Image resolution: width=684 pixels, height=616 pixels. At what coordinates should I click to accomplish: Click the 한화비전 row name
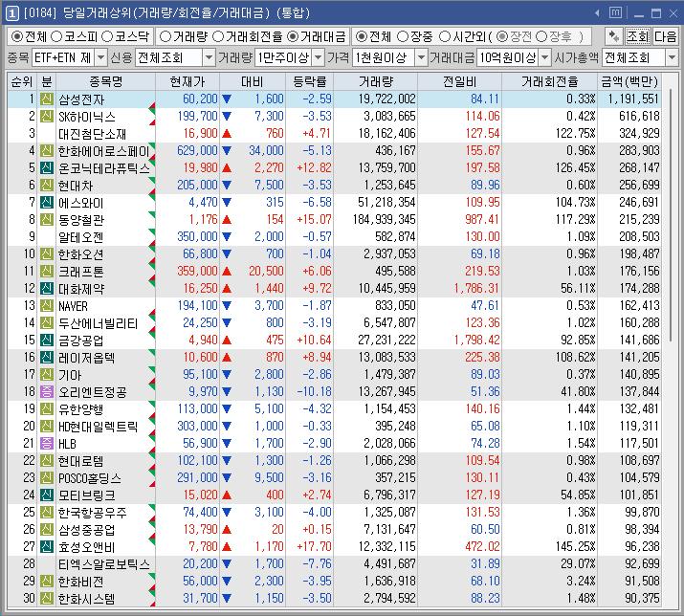(x=81, y=582)
